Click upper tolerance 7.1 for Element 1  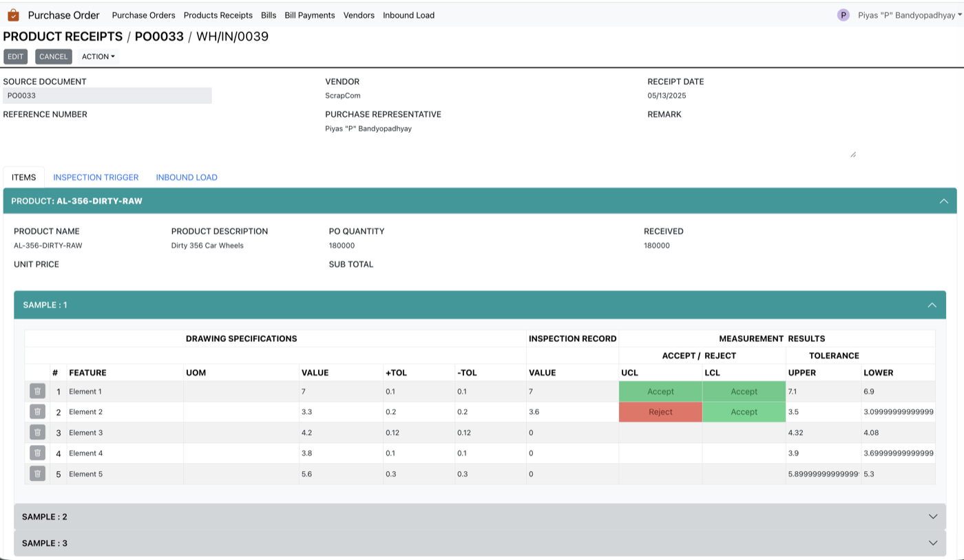[x=793, y=391]
